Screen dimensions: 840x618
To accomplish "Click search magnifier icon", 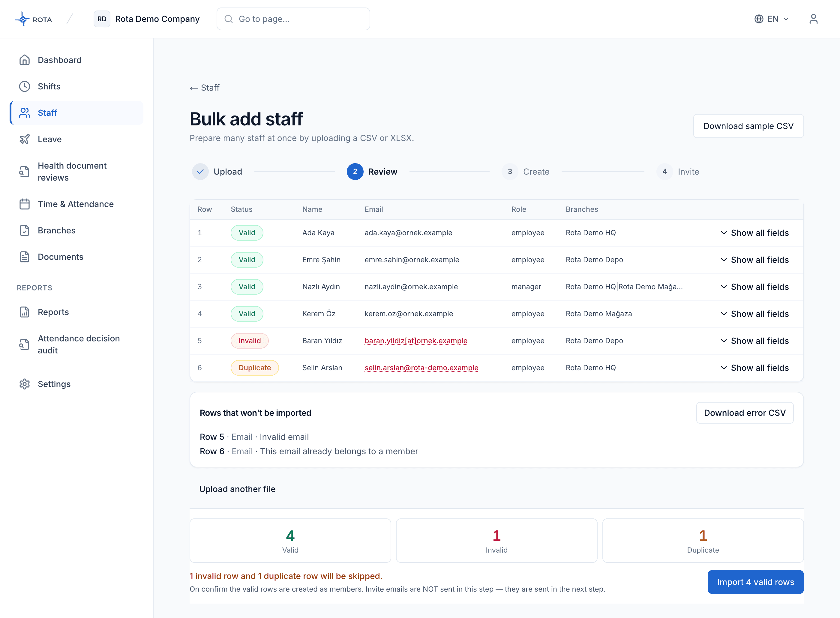I will (229, 19).
